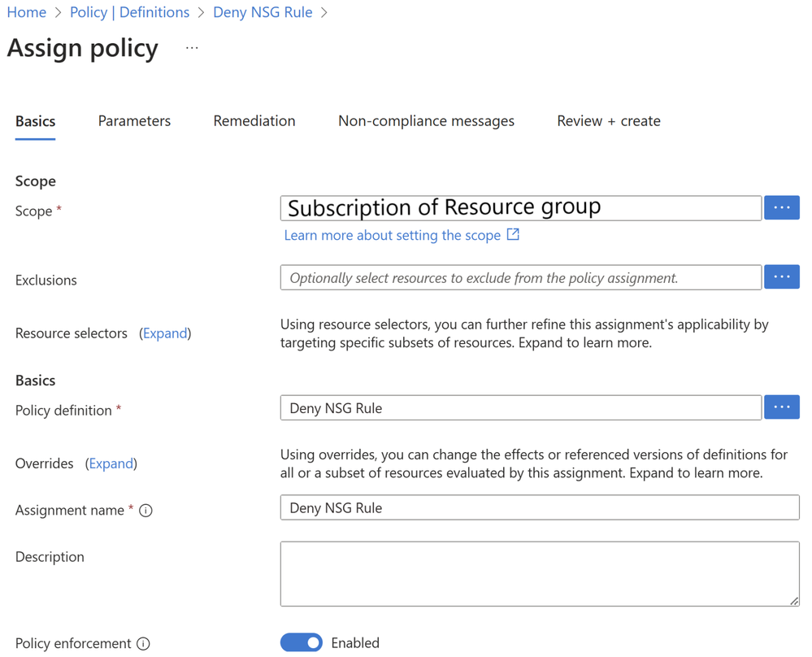Expand the Resource selectors section
This screenshot has width=812, height=657.
(165, 333)
